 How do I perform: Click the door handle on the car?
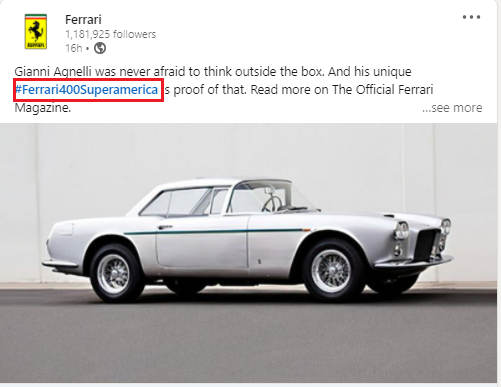pyautogui.click(x=165, y=227)
